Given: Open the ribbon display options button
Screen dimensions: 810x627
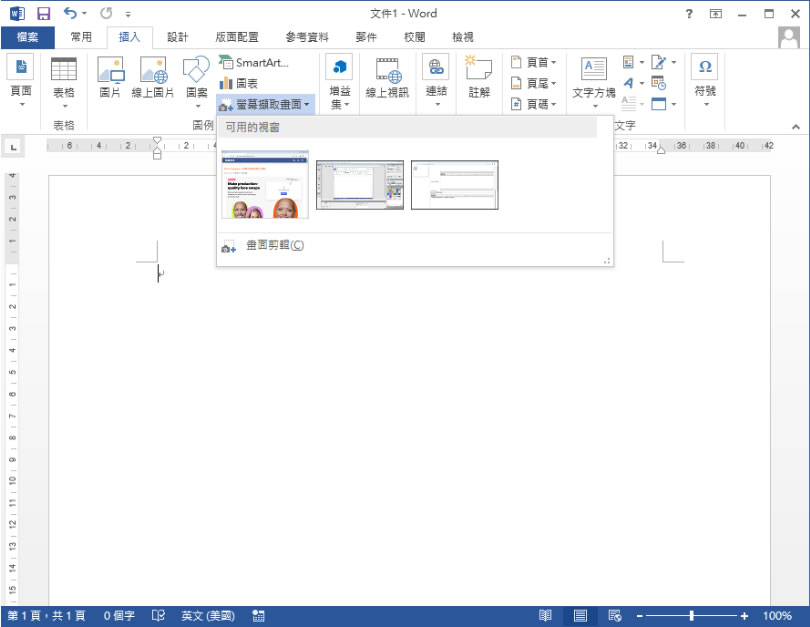Looking at the screenshot, I should tap(715, 14).
